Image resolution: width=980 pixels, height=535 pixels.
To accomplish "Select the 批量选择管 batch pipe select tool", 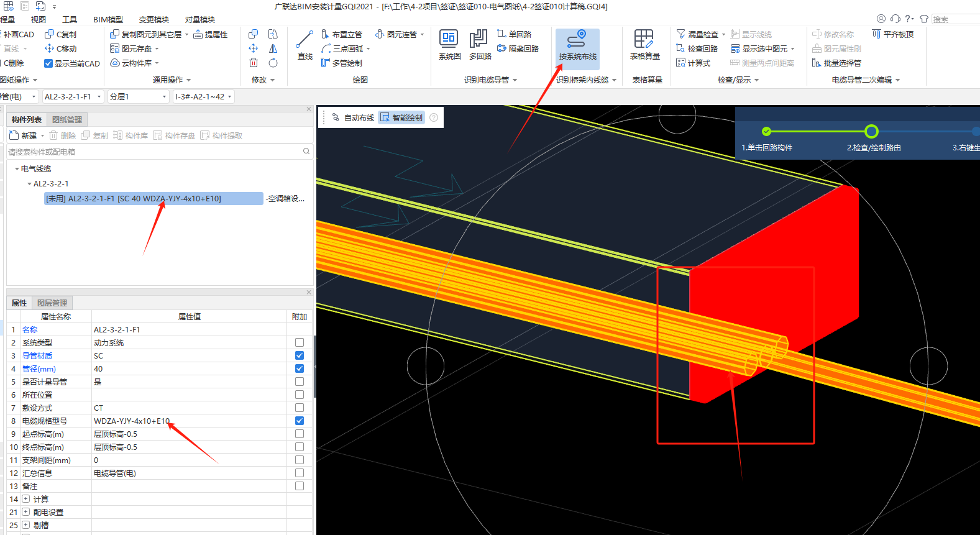I will click(837, 63).
